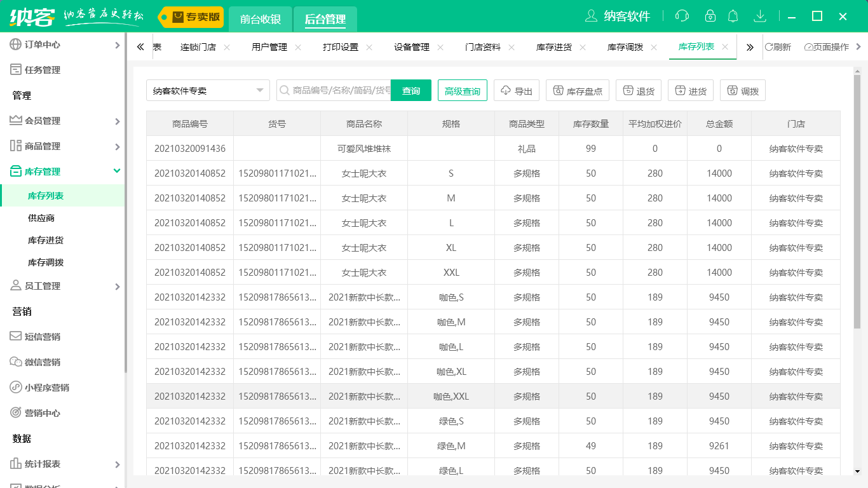Click the download icon in the title bar

tap(760, 16)
